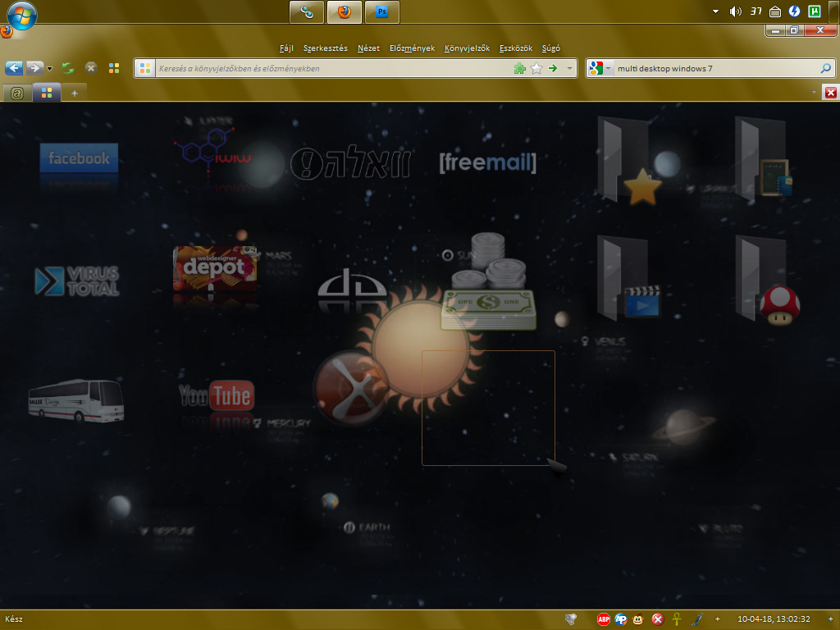
Task: Open the tab list dropdown arrow
Action: tap(814, 92)
